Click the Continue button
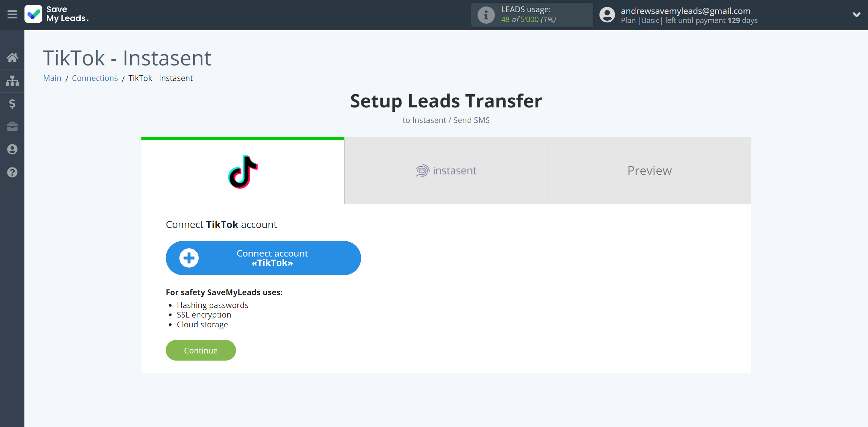Screen dimensions: 868x427 [x=200, y=350]
